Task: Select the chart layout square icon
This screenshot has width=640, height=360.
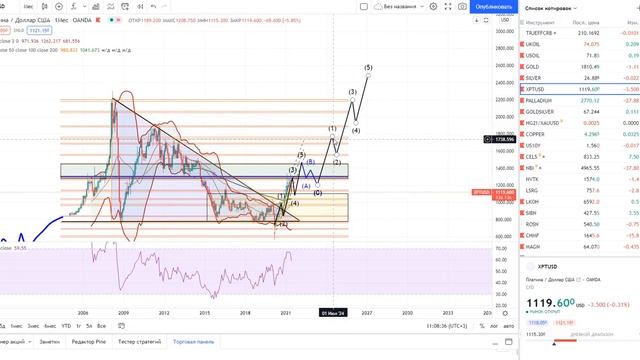Action: pyautogui.click(x=364, y=7)
